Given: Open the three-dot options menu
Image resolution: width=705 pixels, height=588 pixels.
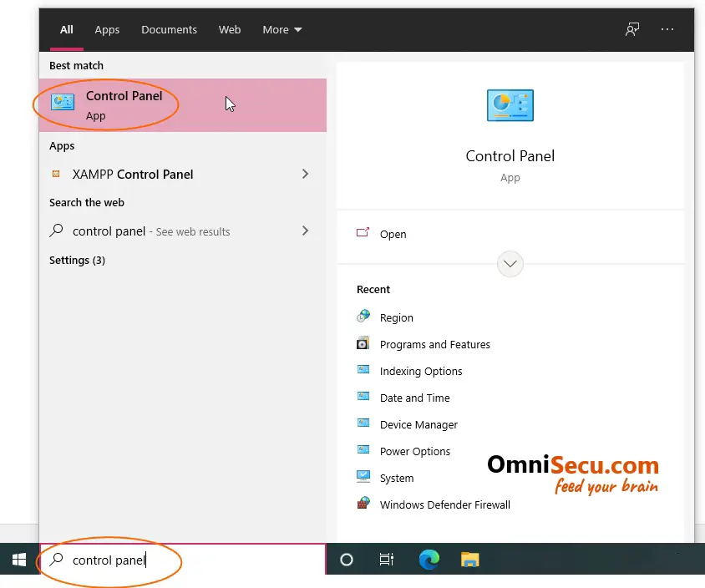Looking at the screenshot, I should click(x=667, y=30).
